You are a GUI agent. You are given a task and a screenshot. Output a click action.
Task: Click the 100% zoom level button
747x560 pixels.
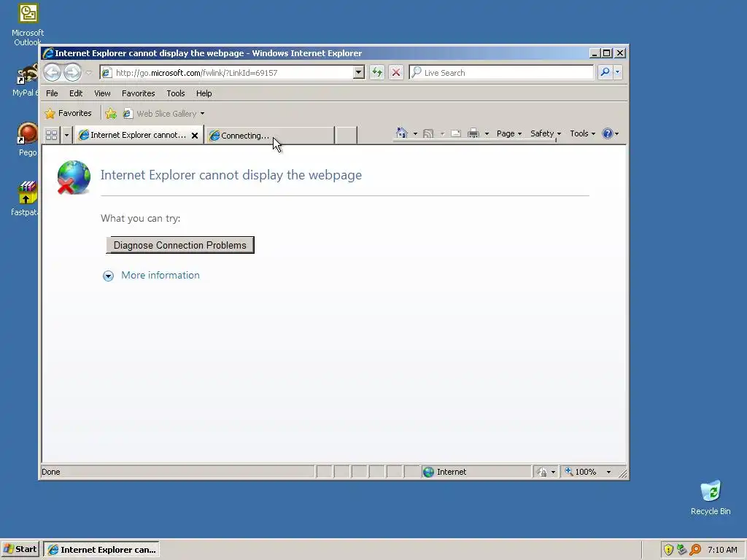click(581, 472)
